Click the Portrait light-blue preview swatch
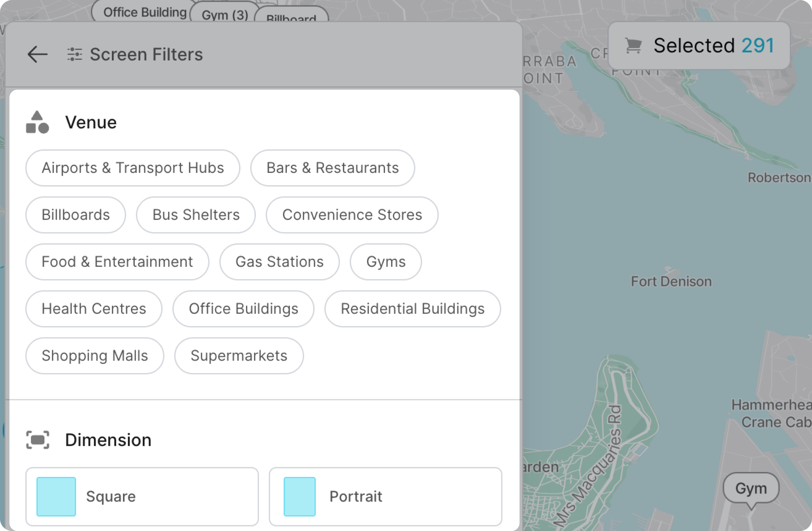 tap(300, 497)
